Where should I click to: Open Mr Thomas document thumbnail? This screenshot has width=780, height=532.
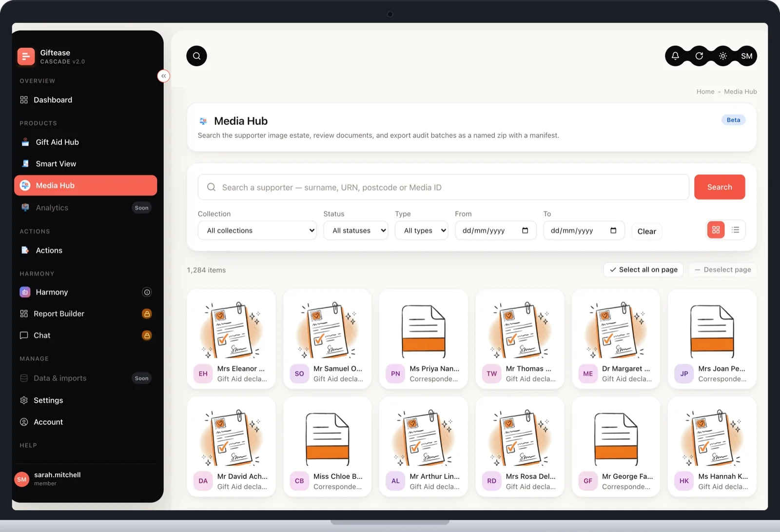[x=520, y=329]
